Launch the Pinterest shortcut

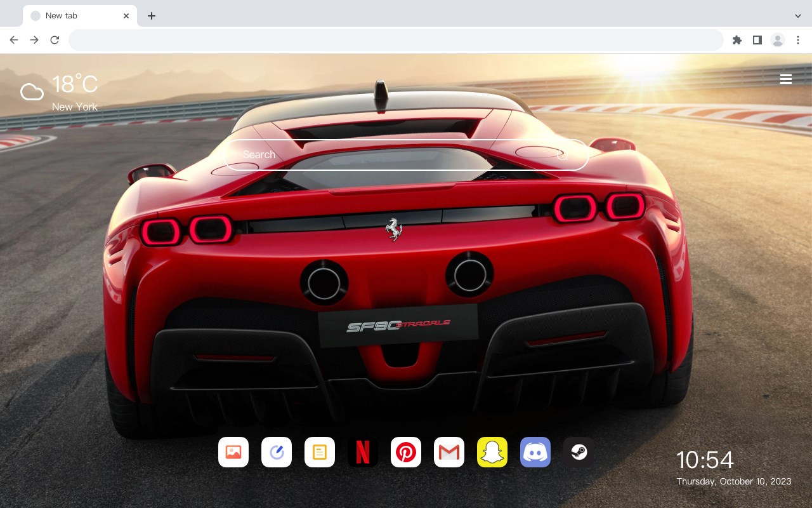click(406, 452)
